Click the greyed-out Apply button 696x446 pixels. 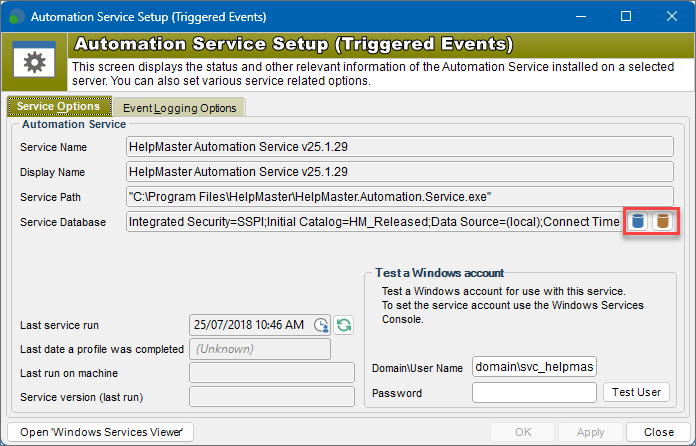point(590,432)
